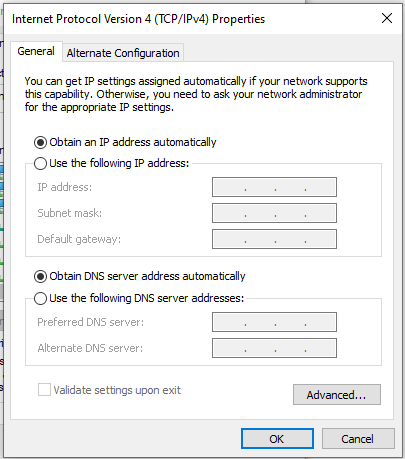This screenshot has height=459, width=405.
Task: Open the Advanced settings dialog
Action: (x=337, y=395)
